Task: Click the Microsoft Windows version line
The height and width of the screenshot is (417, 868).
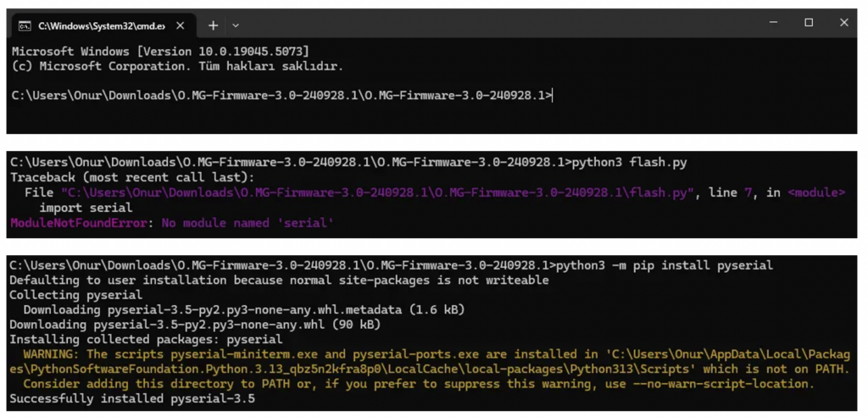Action: pyautogui.click(x=160, y=52)
